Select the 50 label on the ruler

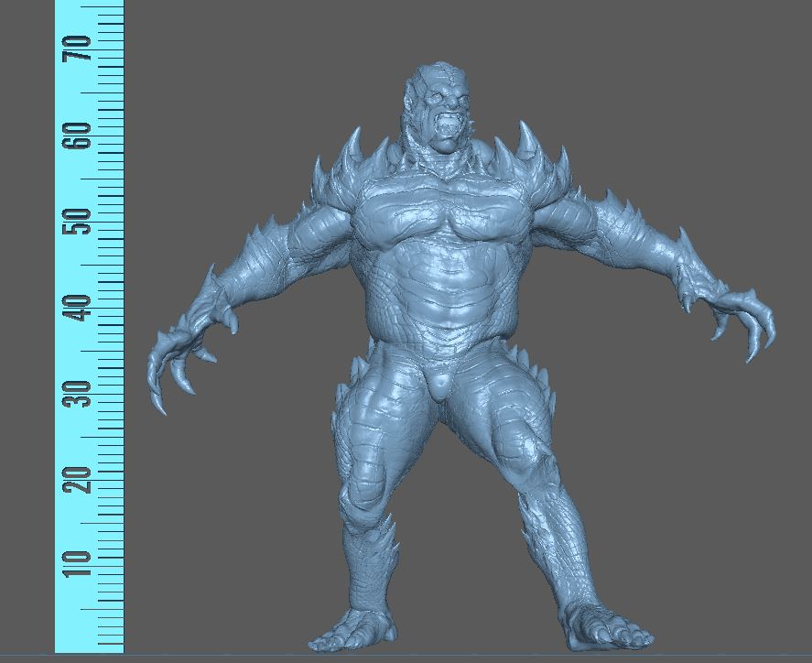pos(83,221)
